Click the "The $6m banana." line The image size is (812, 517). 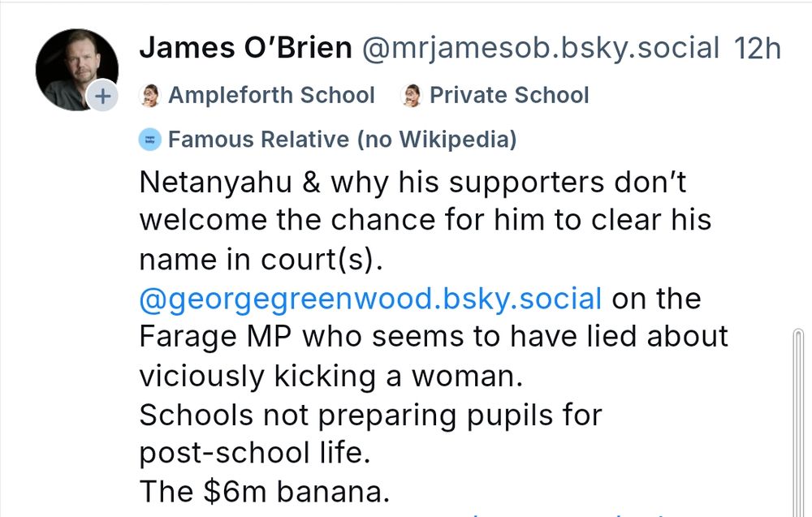[x=266, y=491]
